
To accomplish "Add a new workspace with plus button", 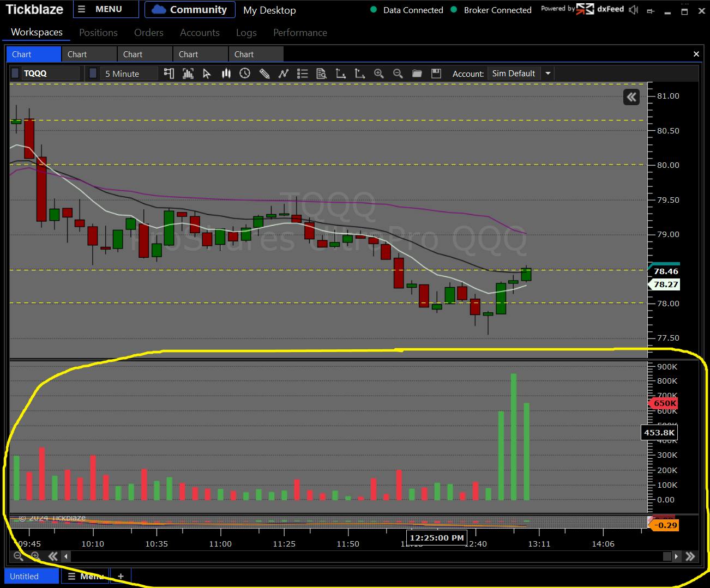I will click(121, 576).
